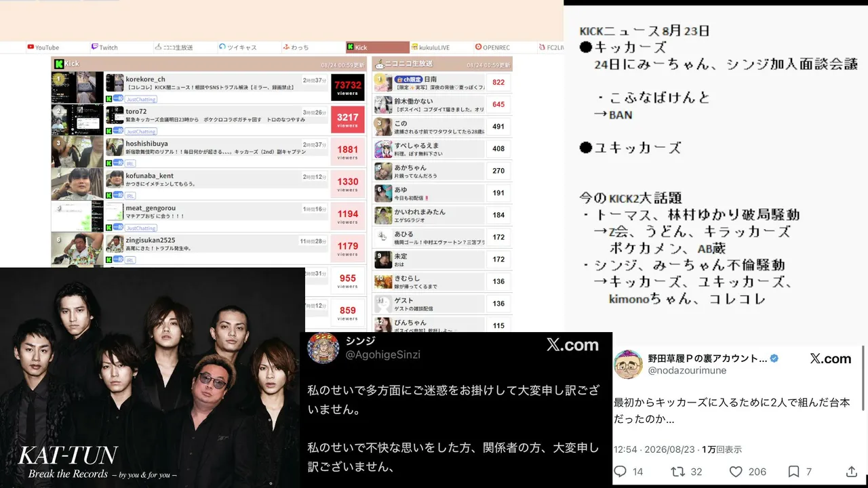Screen dimensions: 868x488
Task: Click the 3217 viewers count box
Action: 348,119
